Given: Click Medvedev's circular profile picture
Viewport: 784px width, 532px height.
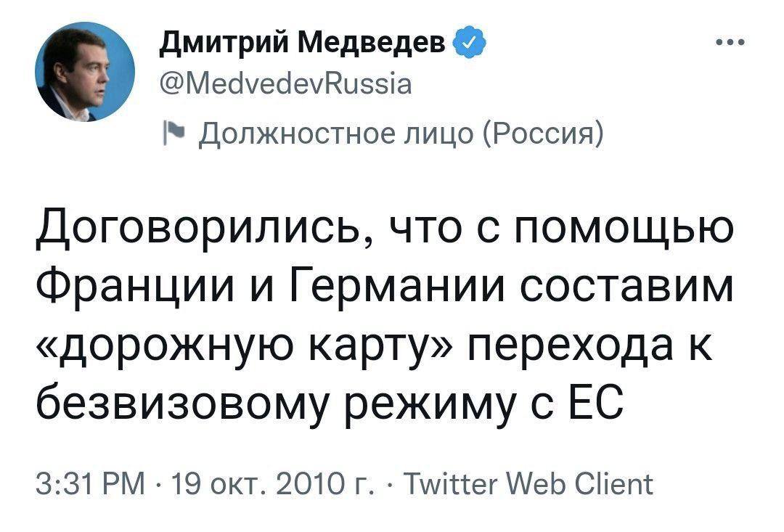Looking at the screenshot, I should click(82, 70).
